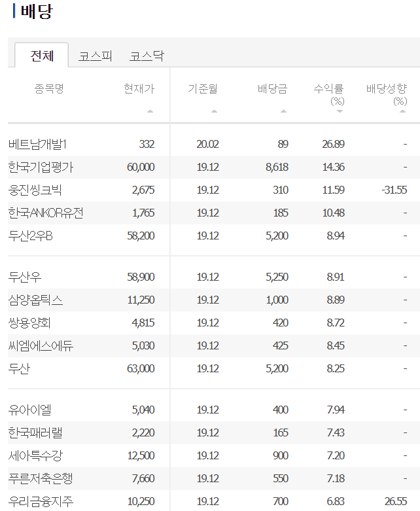The width and height of the screenshot is (420, 511).
Task: Click payout ratio 26.55
Action: 396,501
